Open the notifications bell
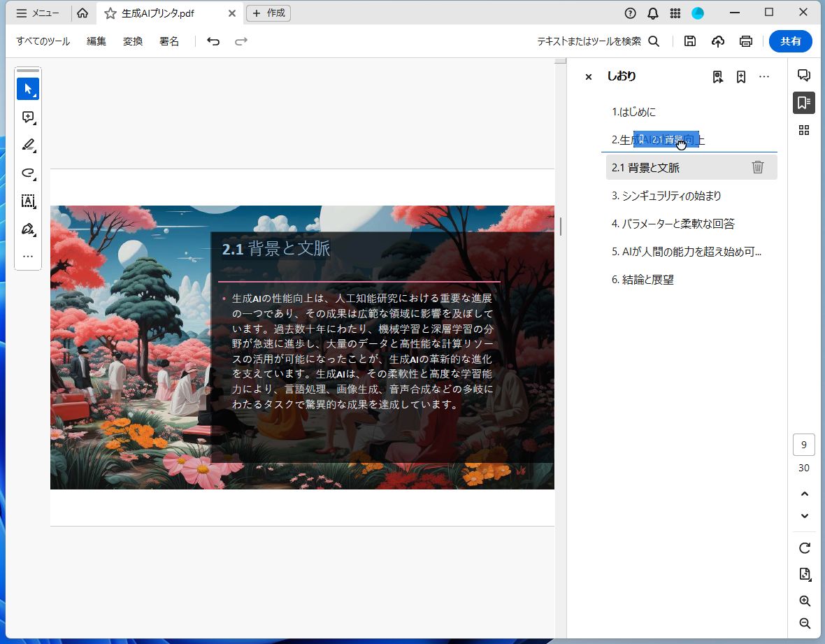Screen dimensions: 825x644 (652, 13)
